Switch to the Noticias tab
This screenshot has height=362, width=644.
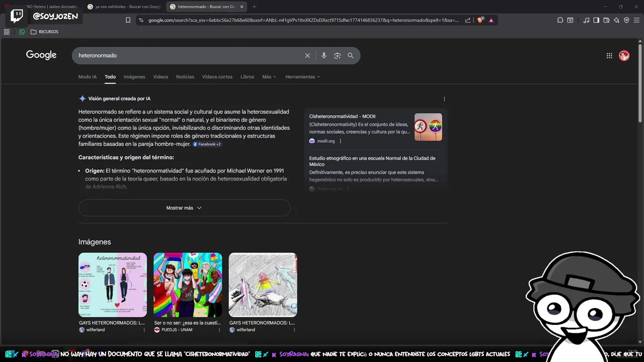pyautogui.click(x=185, y=77)
